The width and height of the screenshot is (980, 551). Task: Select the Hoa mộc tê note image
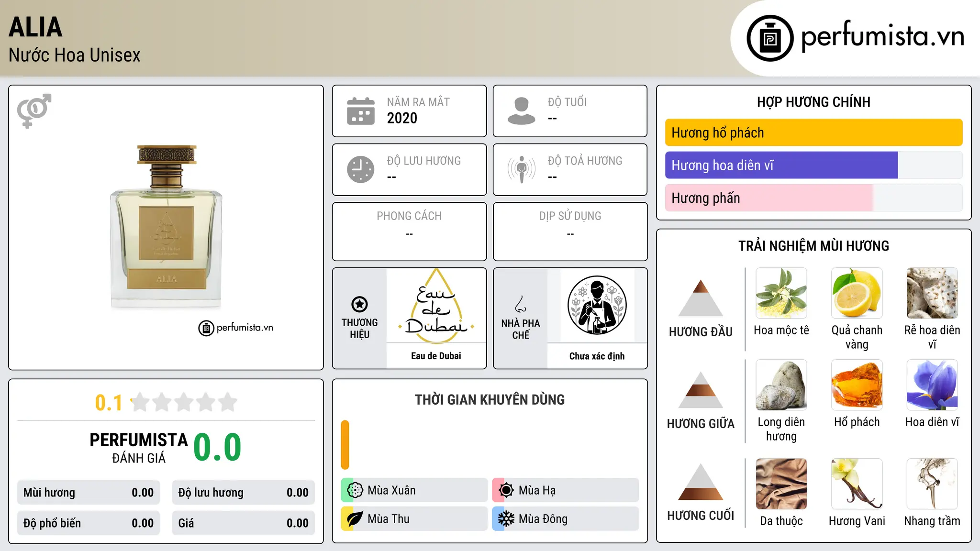coord(781,293)
